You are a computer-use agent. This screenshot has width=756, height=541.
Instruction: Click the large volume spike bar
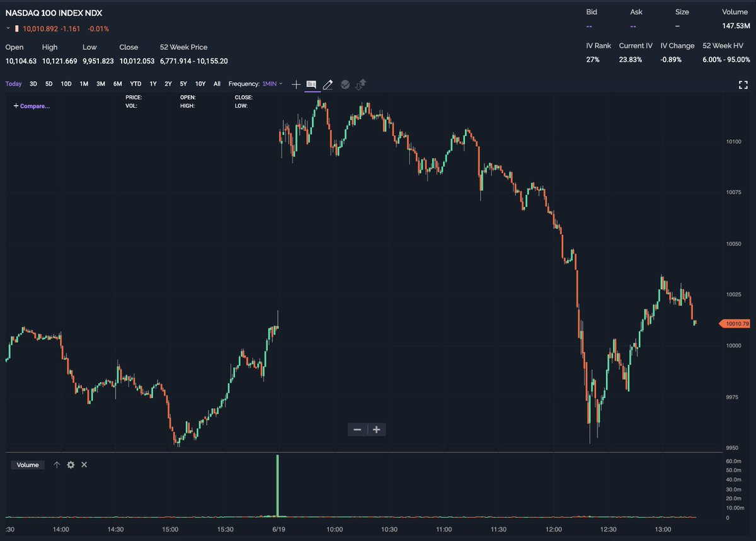[x=277, y=486]
